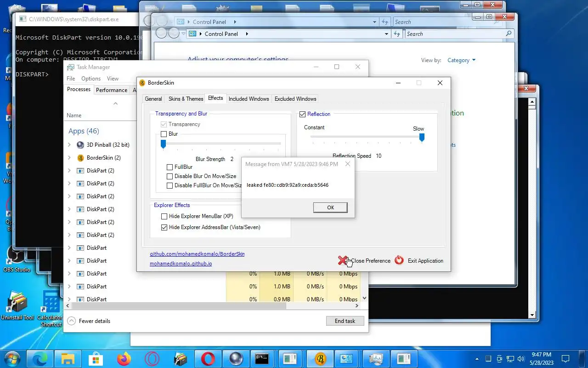Switch to Skins & Themes tab

[186, 99]
